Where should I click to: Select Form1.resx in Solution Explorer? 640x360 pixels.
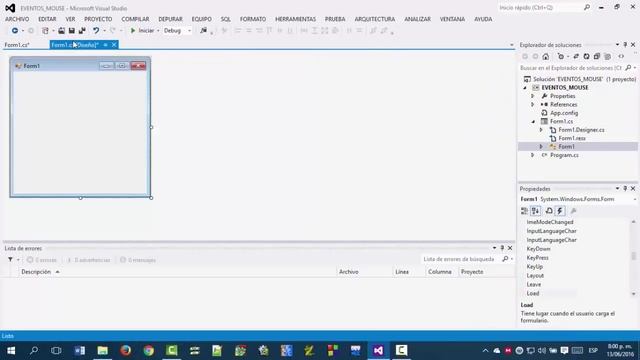click(572, 138)
